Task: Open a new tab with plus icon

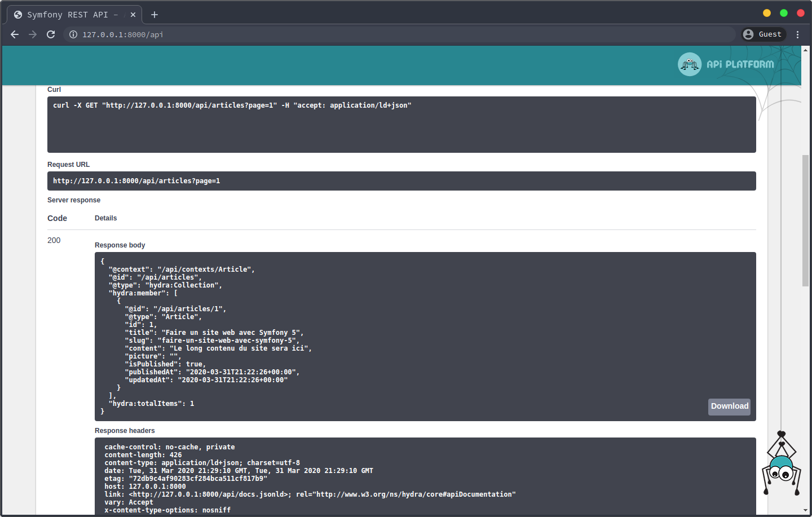Action: pyautogui.click(x=155, y=15)
